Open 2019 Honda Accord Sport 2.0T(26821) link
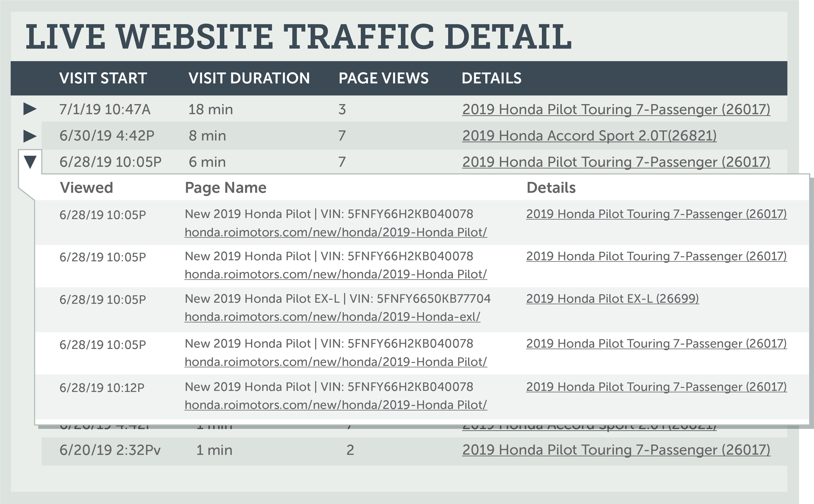Viewport: 814px width, 504px height. pyautogui.click(x=589, y=136)
